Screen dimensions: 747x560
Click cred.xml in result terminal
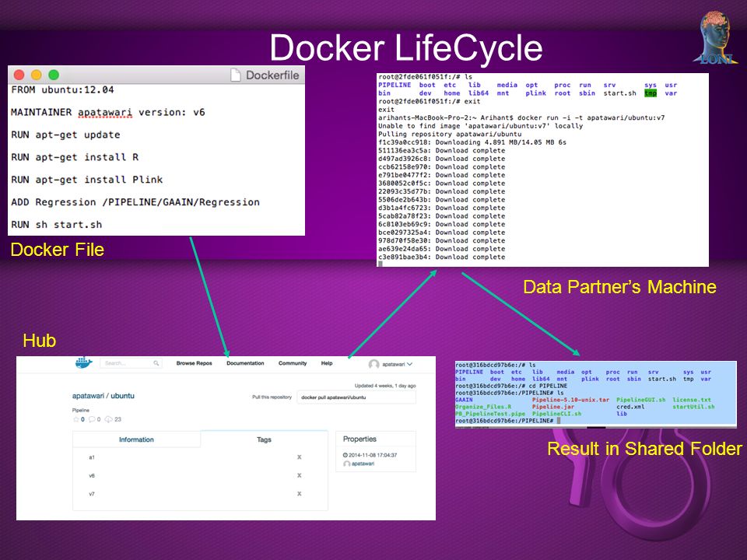[x=630, y=407]
